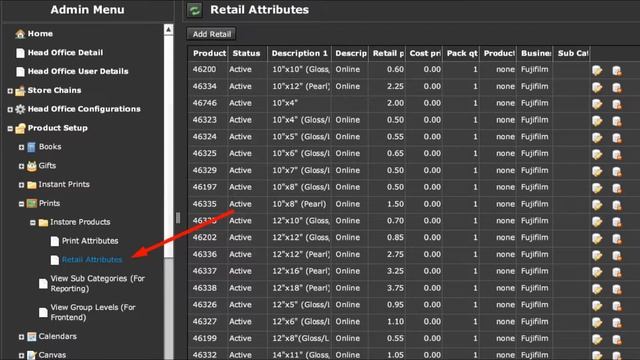This screenshot has height=360, width=640.
Task: Click the copy icon for product 46335
Action: [617, 204]
